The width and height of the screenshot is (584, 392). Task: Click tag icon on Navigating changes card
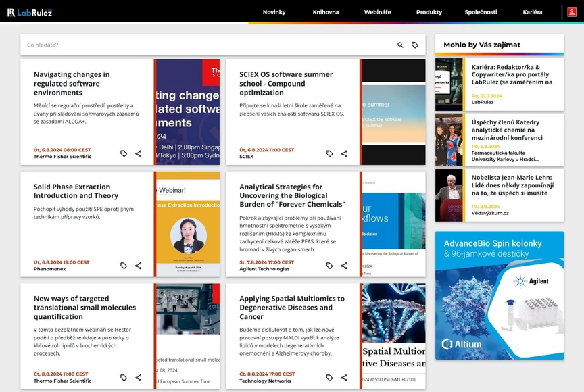click(x=124, y=153)
